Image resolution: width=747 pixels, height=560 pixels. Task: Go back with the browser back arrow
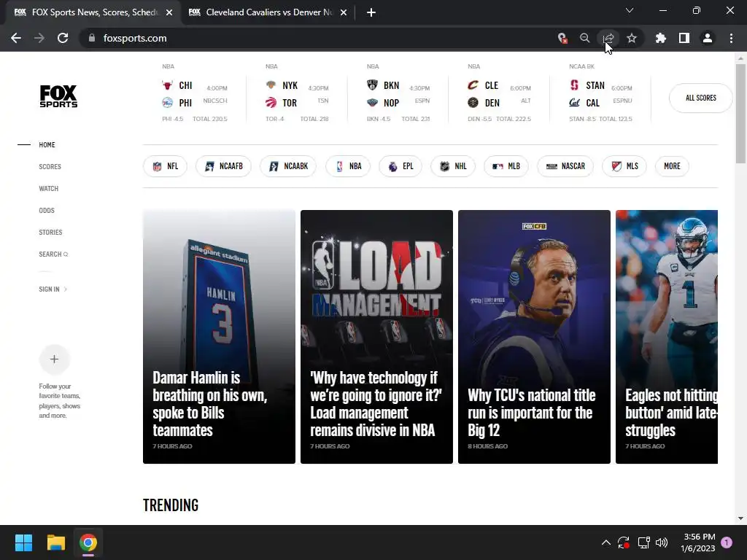pyautogui.click(x=16, y=38)
